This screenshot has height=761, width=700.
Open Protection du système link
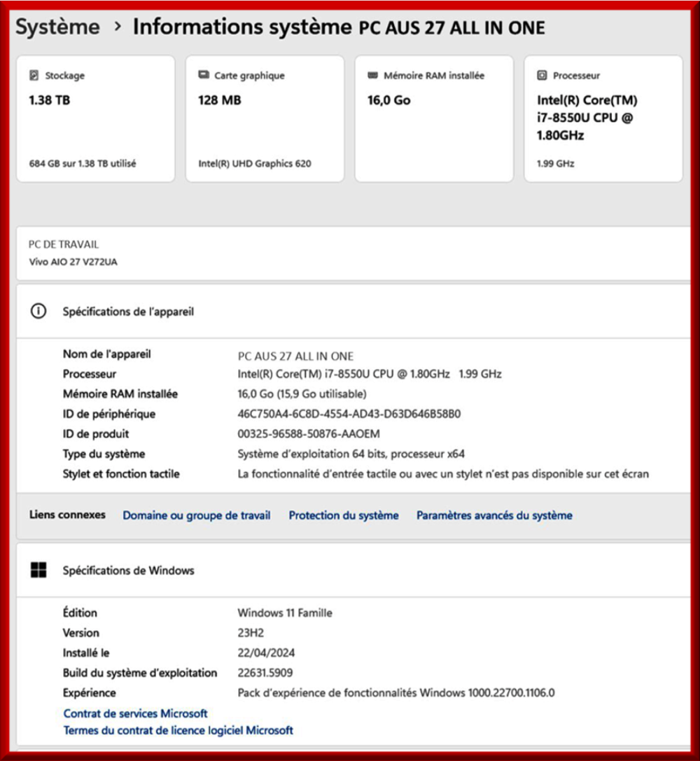[344, 515]
